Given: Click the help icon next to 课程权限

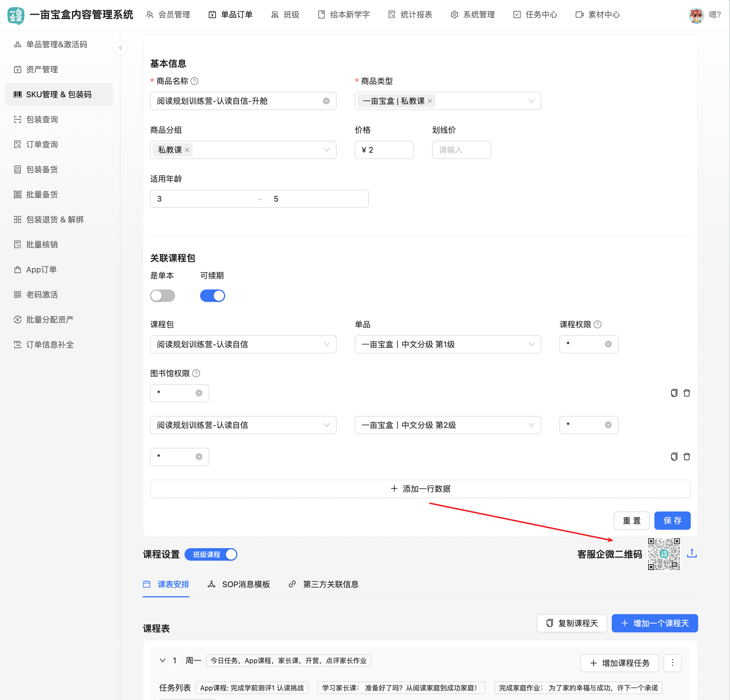Looking at the screenshot, I should pyautogui.click(x=598, y=324).
